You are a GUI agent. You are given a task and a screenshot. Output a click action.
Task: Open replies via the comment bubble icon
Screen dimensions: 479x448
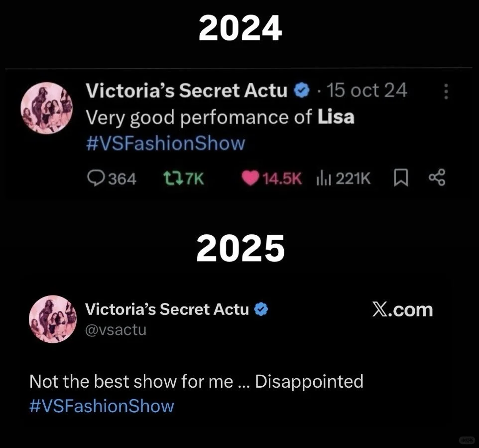(96, 178)
